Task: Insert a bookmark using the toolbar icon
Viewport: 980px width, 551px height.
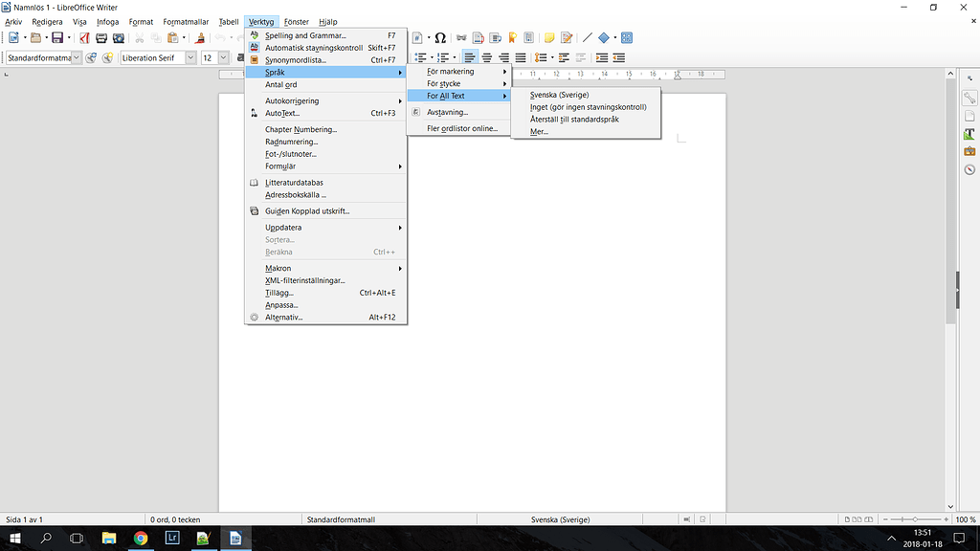Action: point(514,38)
